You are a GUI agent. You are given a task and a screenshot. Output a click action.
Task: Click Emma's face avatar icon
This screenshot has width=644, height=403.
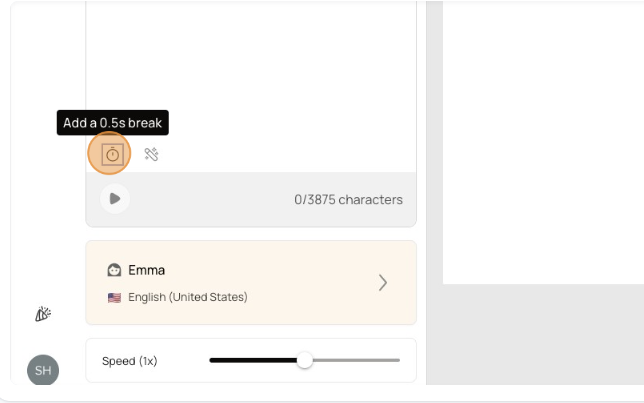coord(114,270)
